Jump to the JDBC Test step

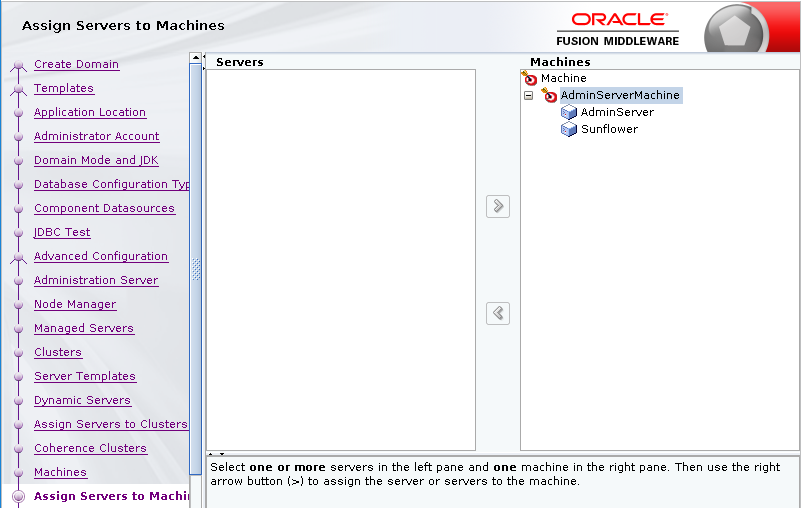pyautogui.click(x=62, y=232)
